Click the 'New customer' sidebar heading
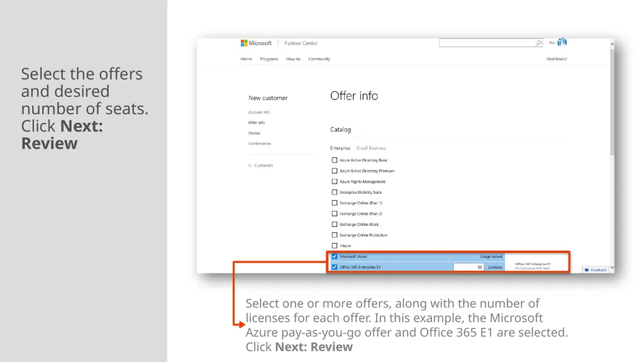Screen dimensions: 644x362 coord(268,98)
